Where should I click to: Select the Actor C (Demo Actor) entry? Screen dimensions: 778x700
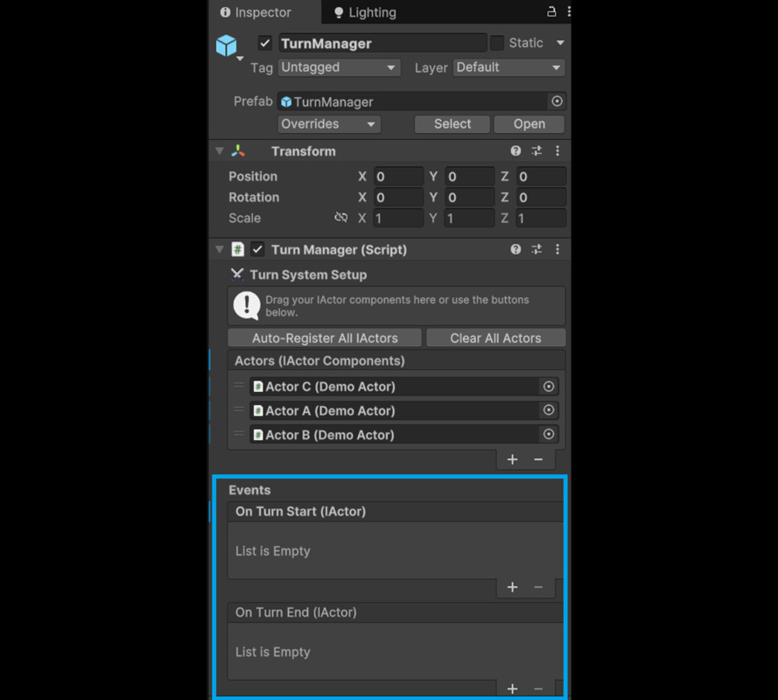[x=394, y=387]
